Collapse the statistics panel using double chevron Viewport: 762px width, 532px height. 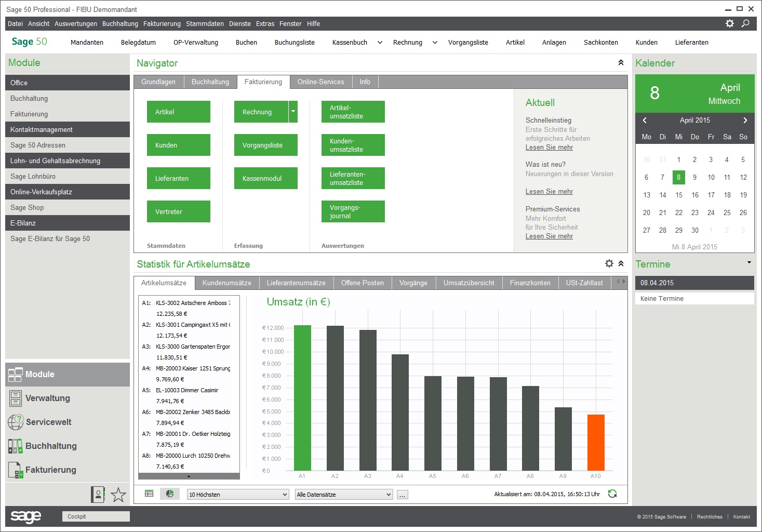point(621,263)
